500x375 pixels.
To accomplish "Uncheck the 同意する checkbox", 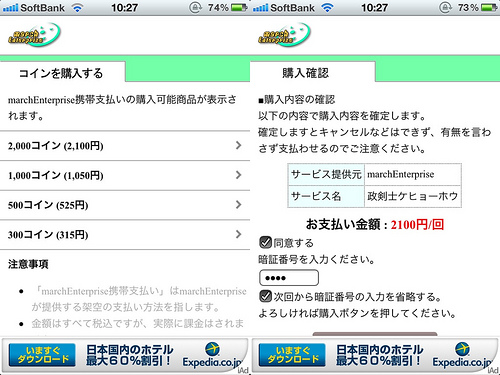I will [265, 242].
